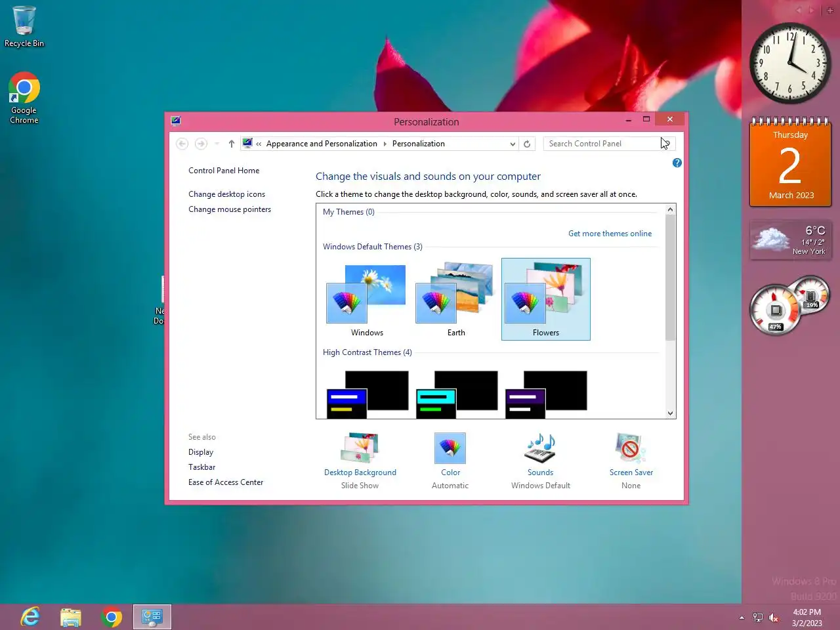The width and height of the screenshot is (840, 630).
Task: Click Appearance and Personalization breadcrumb
Action: point(322,144)
